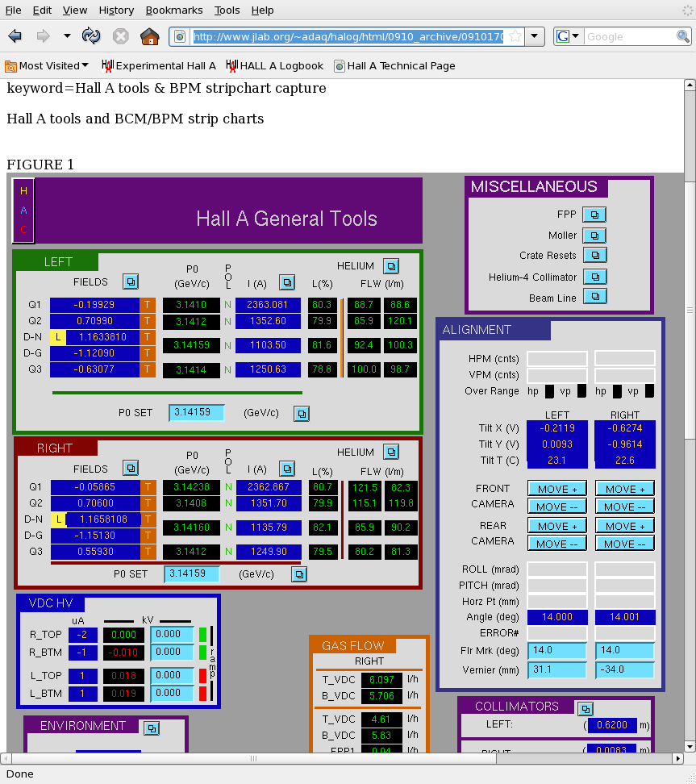Open the COLLIMATORS panel display icon

tap(586, 709)
